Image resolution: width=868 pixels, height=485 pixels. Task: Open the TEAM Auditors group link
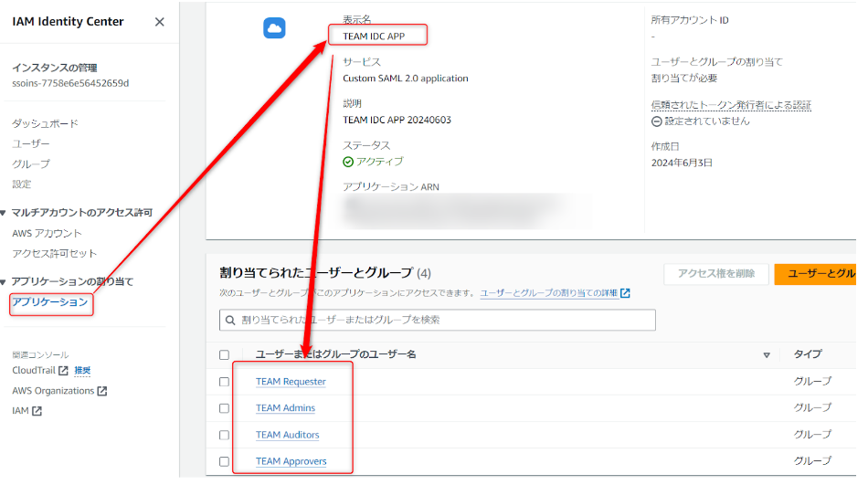[287, 435]
